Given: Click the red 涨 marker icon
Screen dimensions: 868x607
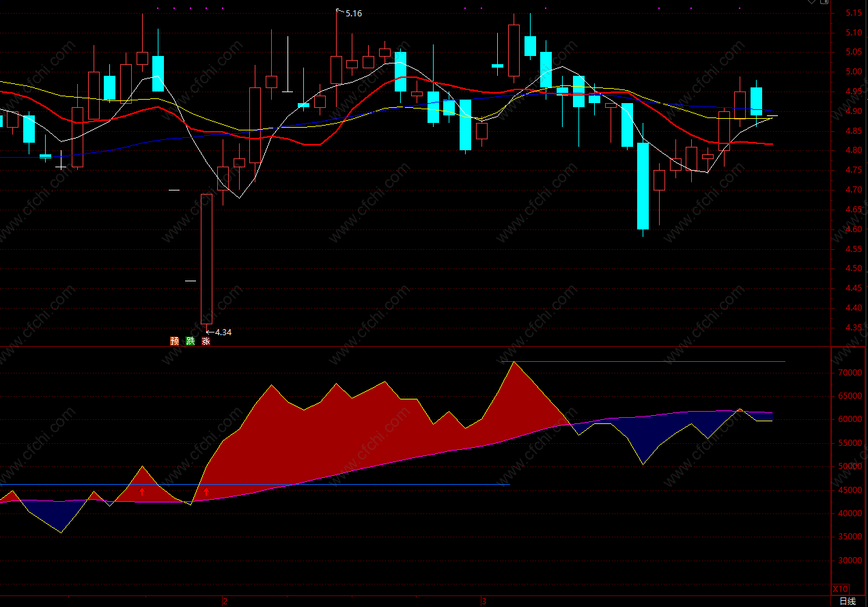Looking at the screenshot, I should [x=206, y=341].
